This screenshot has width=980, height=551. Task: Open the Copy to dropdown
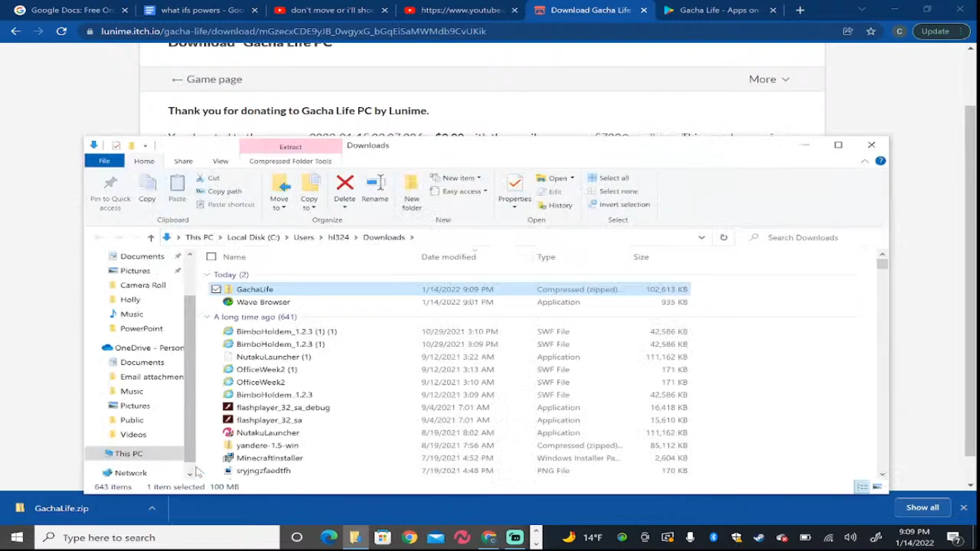click(x=310, y=193)
